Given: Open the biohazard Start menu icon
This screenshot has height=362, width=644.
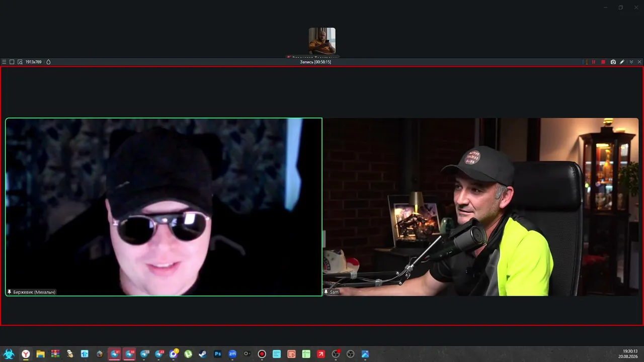Looking at the screenshot, I should (x=9, y=354).
